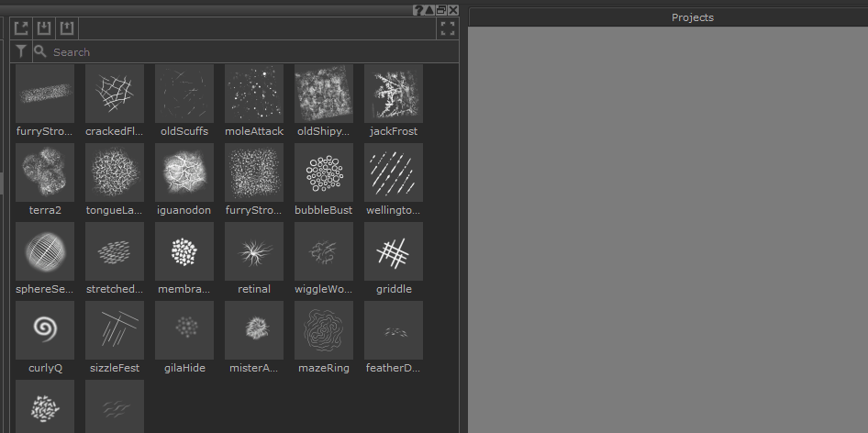
Task: Float the panel using undock button
Action: tap(441, 10)
